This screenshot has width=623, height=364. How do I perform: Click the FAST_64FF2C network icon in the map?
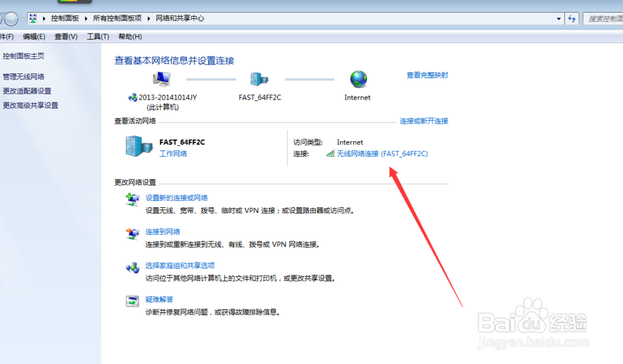coord(259,79)
